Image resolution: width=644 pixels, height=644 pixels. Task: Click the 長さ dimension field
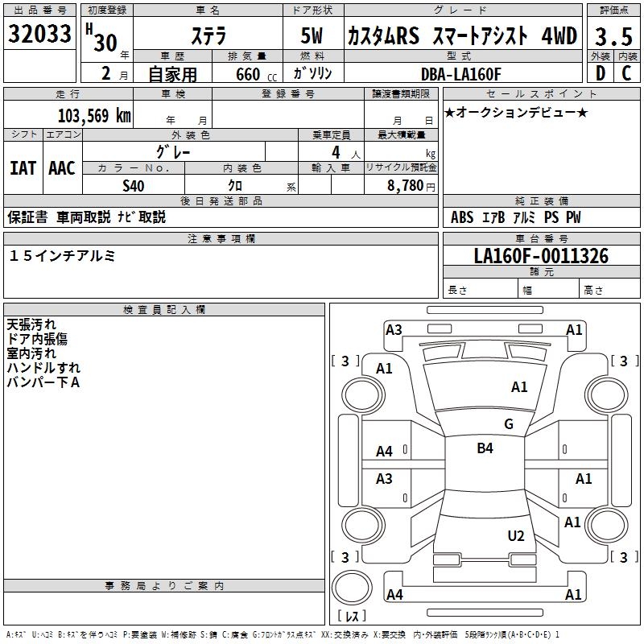[481, 290]
